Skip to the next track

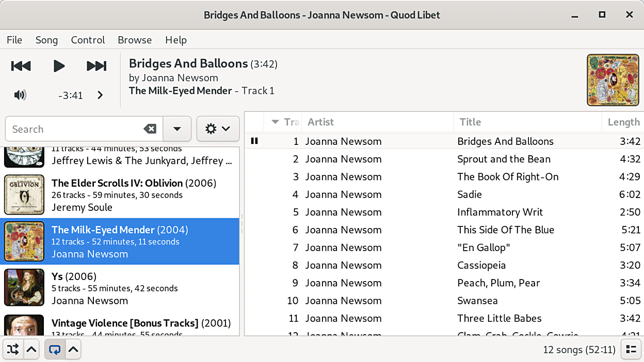(x=96, y=66)
